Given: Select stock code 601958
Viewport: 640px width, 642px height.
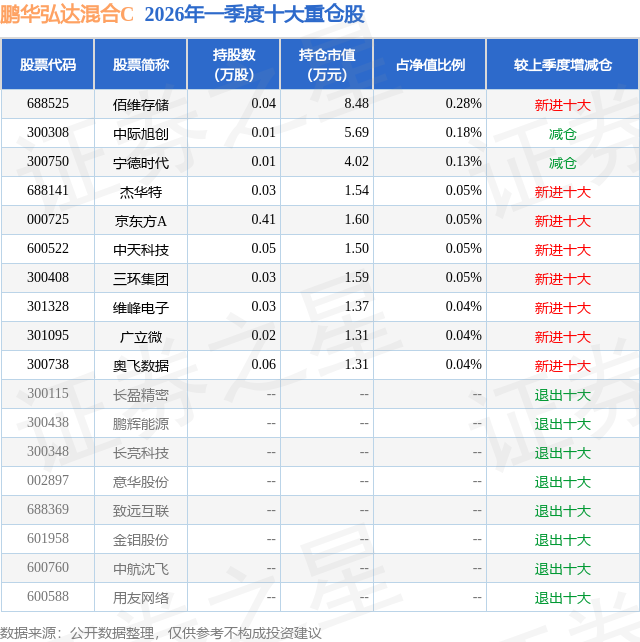Looking at the screenshot, I should click(48, 540).
